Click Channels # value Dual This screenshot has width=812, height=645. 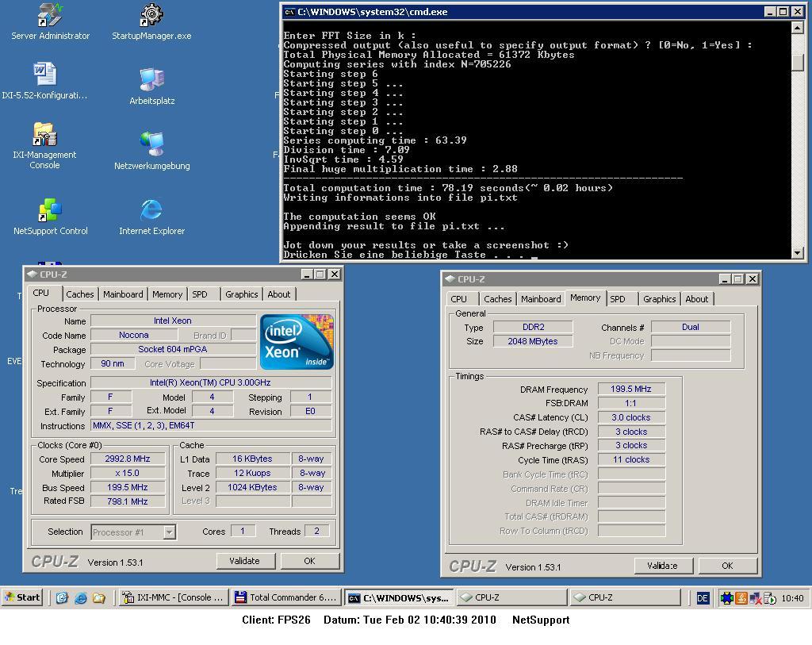[691, 327]
